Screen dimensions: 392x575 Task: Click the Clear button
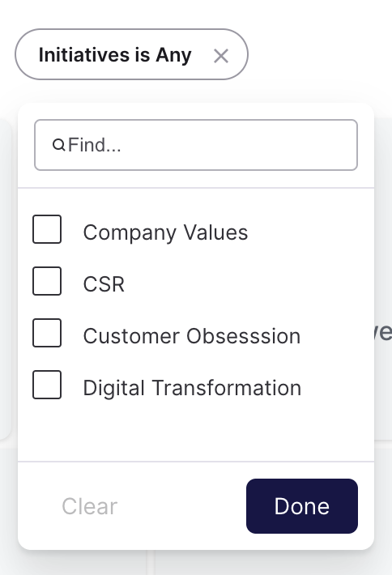coord(89,506)
